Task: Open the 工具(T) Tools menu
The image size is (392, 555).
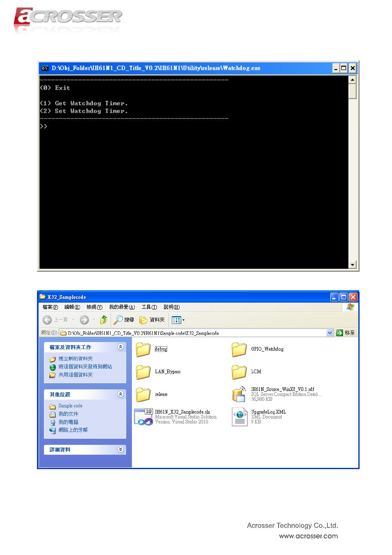Action: (149, 307)
